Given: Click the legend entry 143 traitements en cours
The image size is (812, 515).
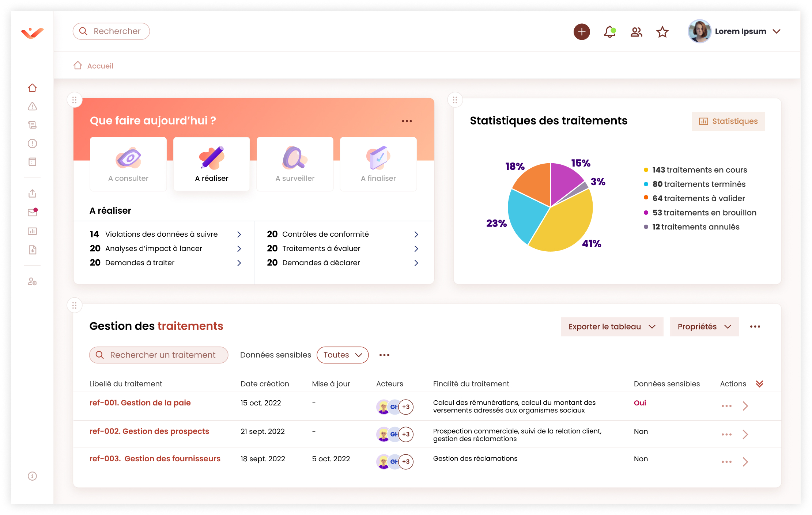Looking at the screenshot, I should coord(695,170).
